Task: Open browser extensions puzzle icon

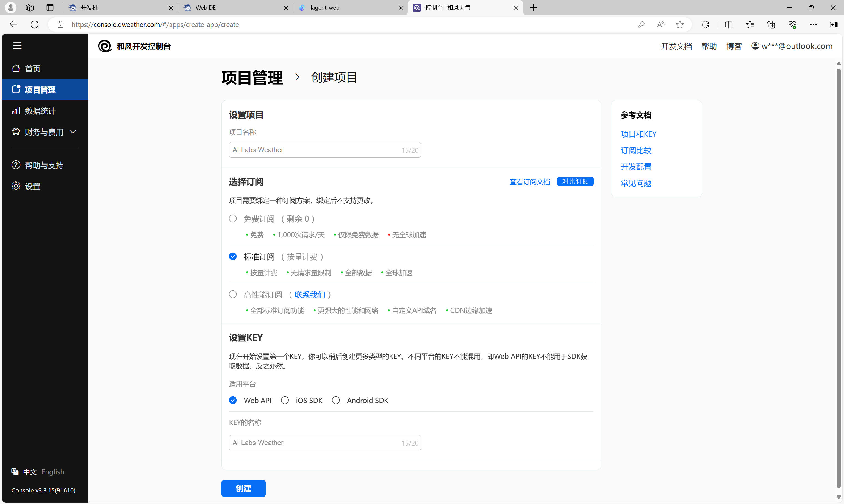Action: click(x=705, y=24)
